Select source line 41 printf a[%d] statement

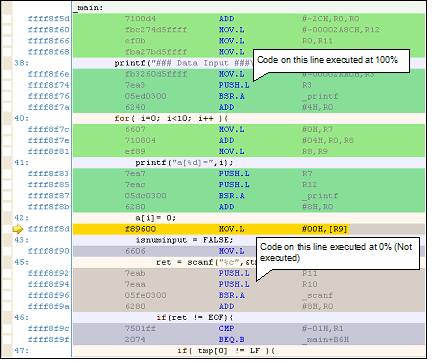(x=184, y=163)
